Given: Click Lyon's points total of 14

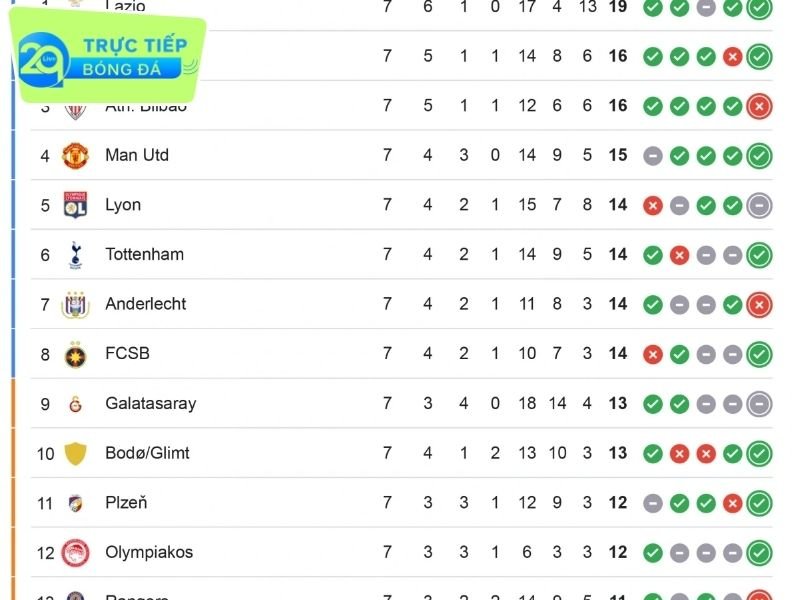Looking at the screenshot, I should coord(618,205).
